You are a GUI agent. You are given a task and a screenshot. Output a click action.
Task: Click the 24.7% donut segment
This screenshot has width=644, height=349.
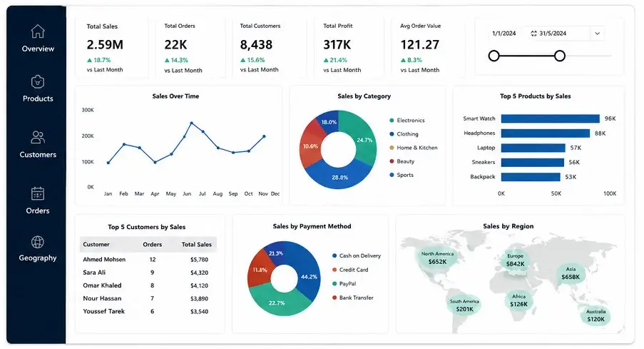364,140
